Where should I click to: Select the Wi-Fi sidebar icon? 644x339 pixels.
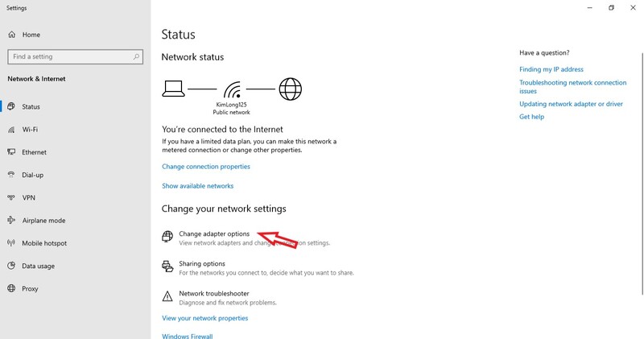(x=11, y=130)
